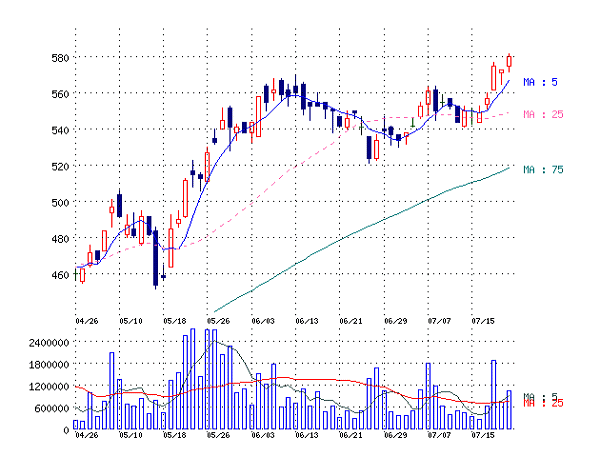Screen dimensions: 600x457
Task: Select 06/13 date under the price chart
Action: tap(307, 321)
